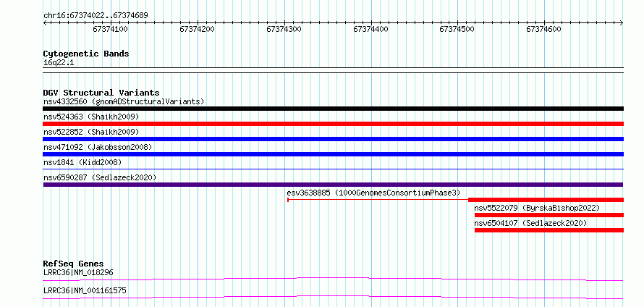Screen dimensions: 644x307
Task: Open nsv6504107 (Sedlazeck2020) label
Action: tap(530, 223)
